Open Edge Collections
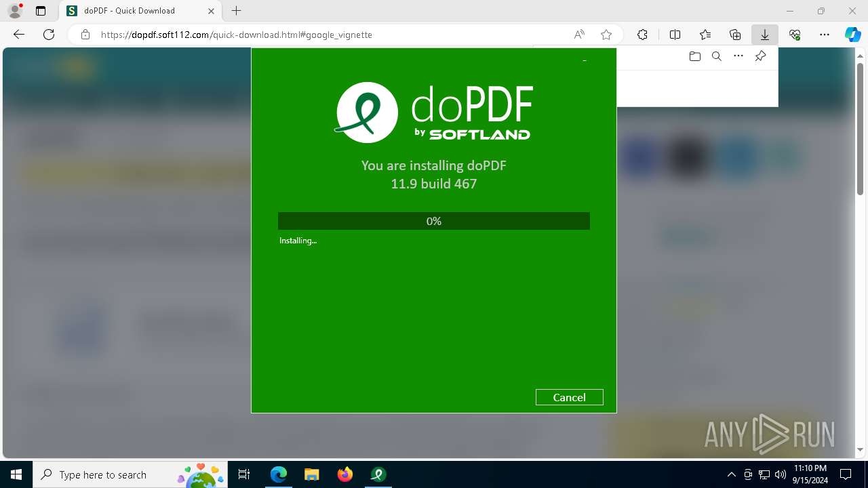 [735, 35]
